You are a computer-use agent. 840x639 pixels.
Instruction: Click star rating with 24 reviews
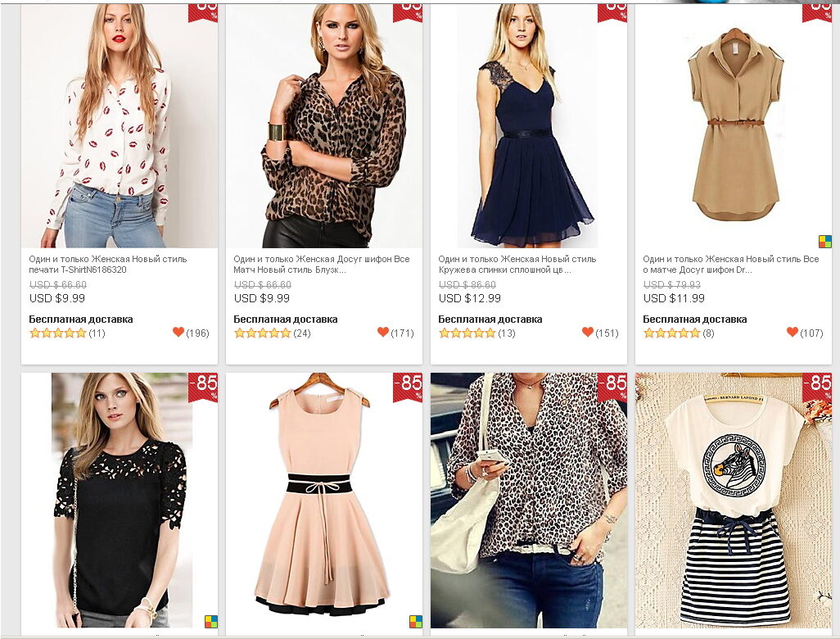point(262,333)
